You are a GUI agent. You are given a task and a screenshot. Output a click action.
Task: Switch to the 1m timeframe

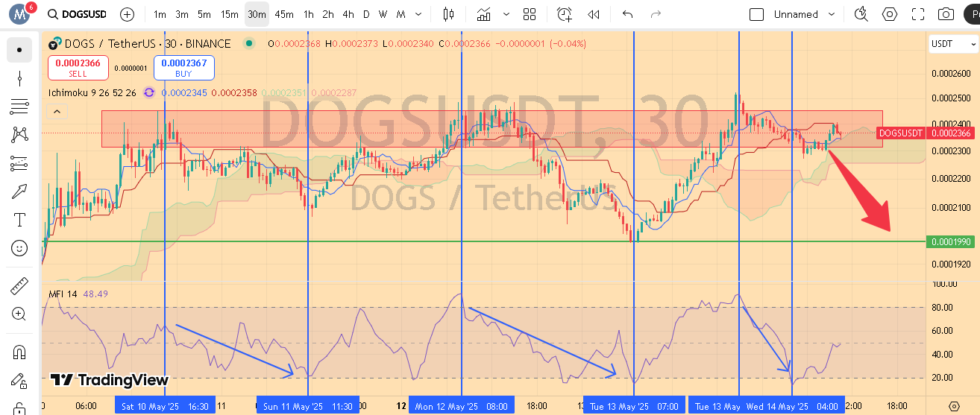point(160,14)
